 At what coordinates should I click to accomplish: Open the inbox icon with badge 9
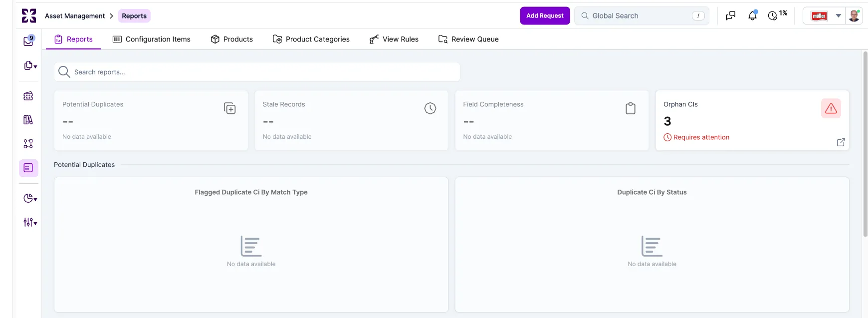(x=28, y=41)
